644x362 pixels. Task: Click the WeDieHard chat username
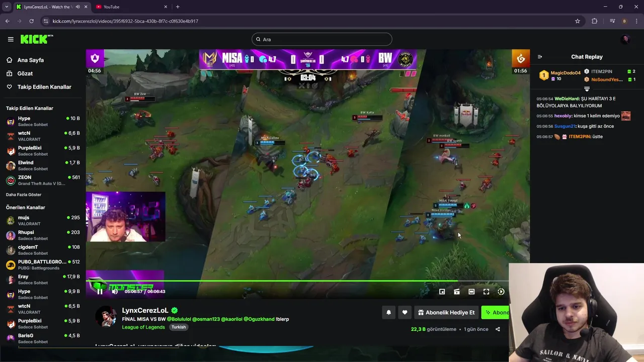[x=567, y=99]
